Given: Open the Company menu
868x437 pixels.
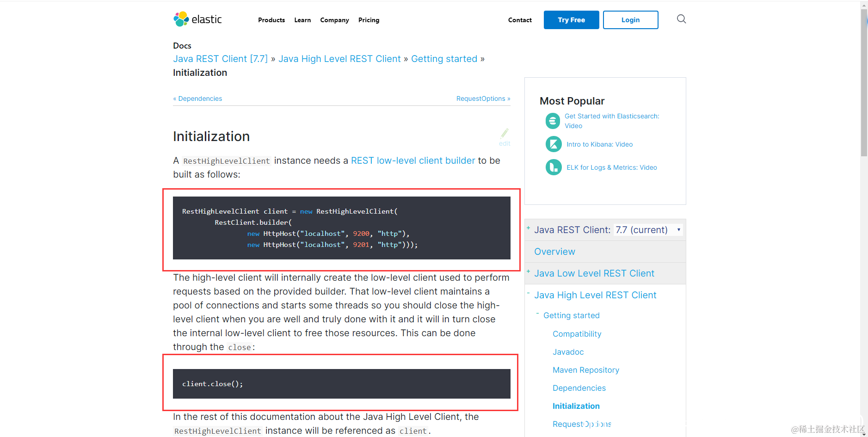Looking at the screenshot, I should (x=334, y=20).
